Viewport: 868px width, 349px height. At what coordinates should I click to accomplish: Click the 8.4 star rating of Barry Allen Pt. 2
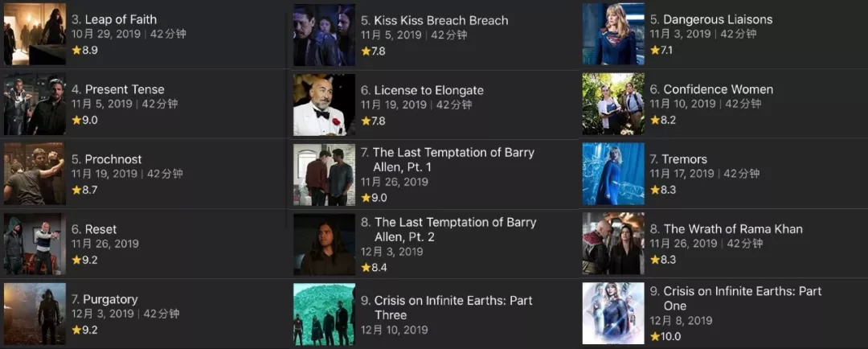coord(374,268)
